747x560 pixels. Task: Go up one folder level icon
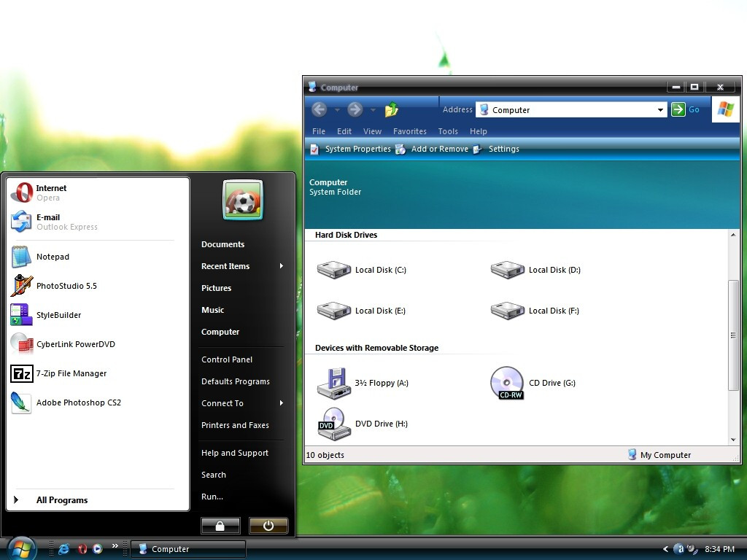click(x=392, y=109)
